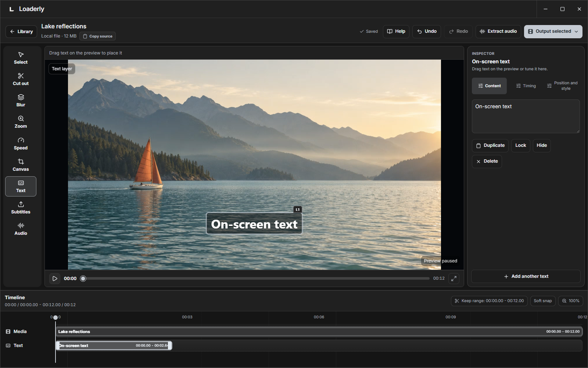Click Keep range 00:00.00 - 00:12.00
This screenshot has width=588, height=368.
coord(489,301)
